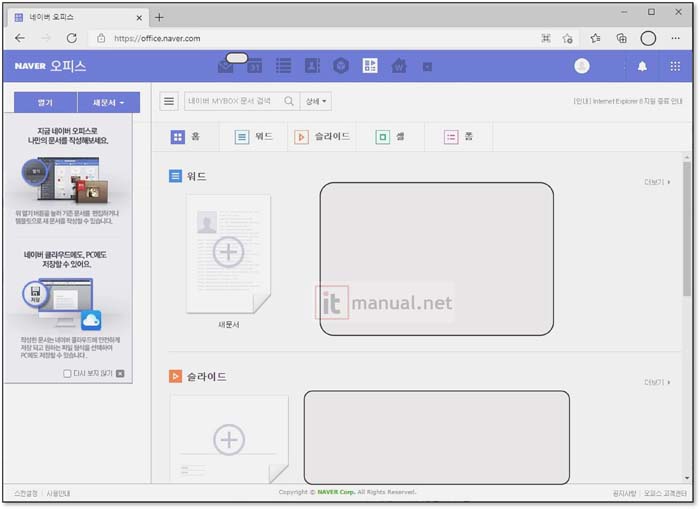Switch to the 폼 tab

[458, 137]
